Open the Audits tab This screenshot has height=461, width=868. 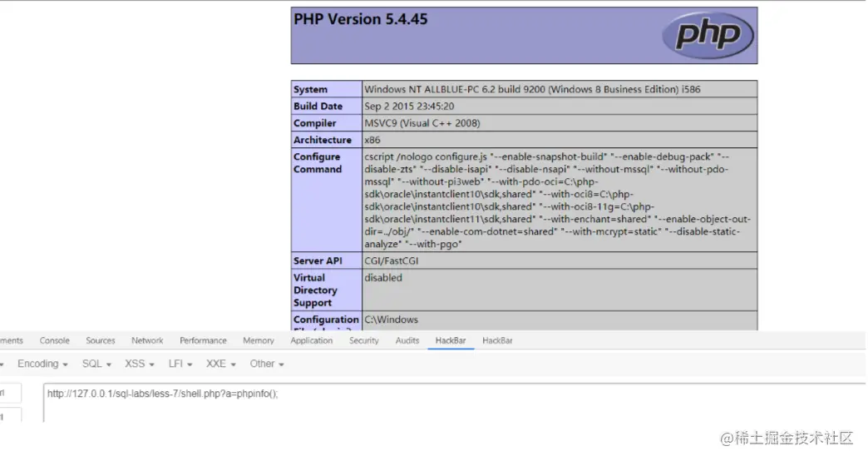click(x=407, y=341)
